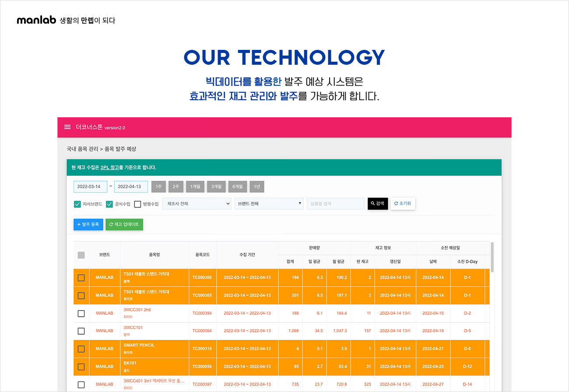This screenshot has width=569, height=392.
Task: Open the 브랜드 전체 dropdown
Action: (269, 204)
